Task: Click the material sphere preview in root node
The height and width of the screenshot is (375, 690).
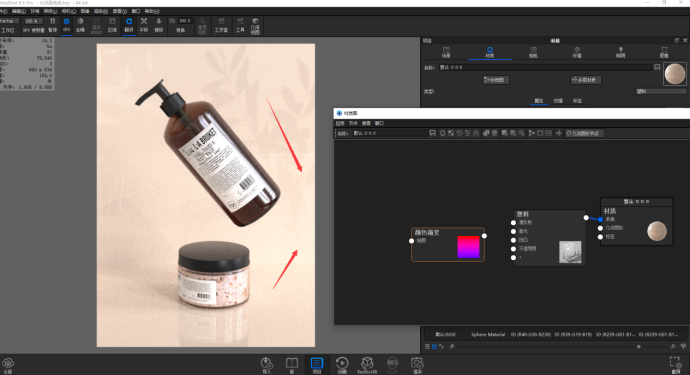Action: [657, 231]
